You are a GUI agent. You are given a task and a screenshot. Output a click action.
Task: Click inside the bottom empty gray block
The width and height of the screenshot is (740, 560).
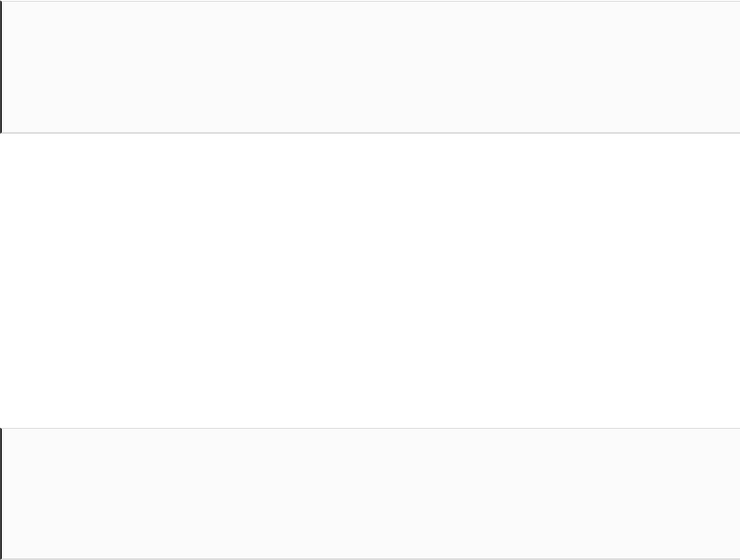370,493
